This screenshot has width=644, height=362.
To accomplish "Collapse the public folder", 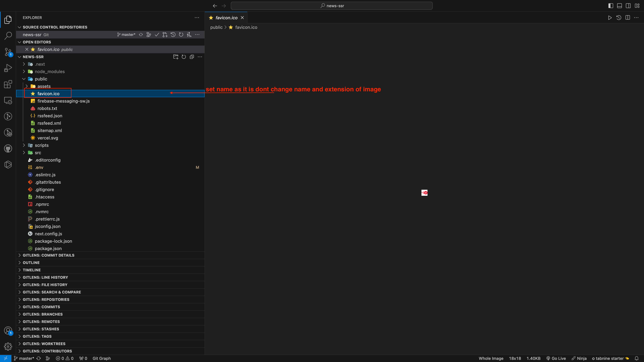I will (41, 79).
